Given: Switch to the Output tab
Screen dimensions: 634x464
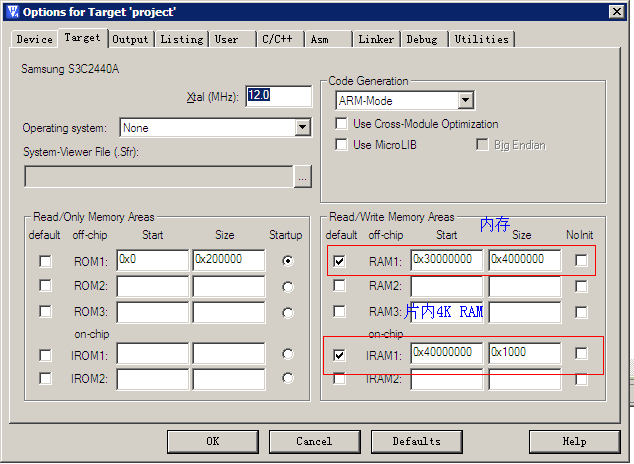Looking at the screenshot, I should pos(130,39).
